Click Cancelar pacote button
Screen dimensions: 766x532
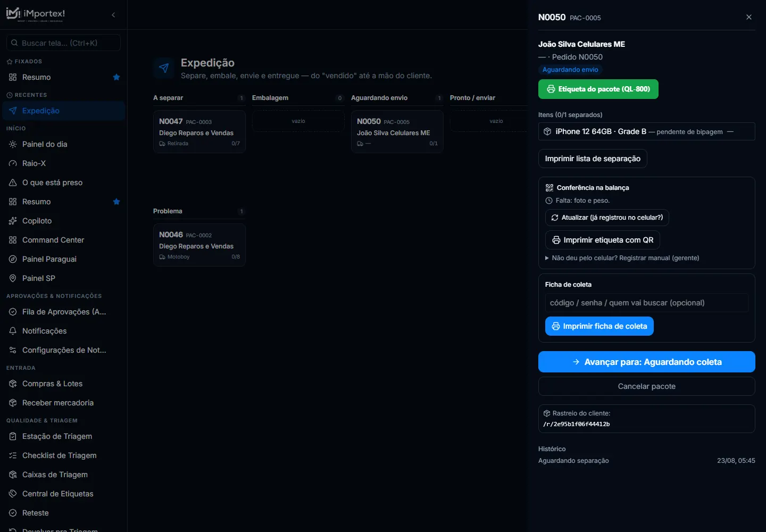point(647,386)
